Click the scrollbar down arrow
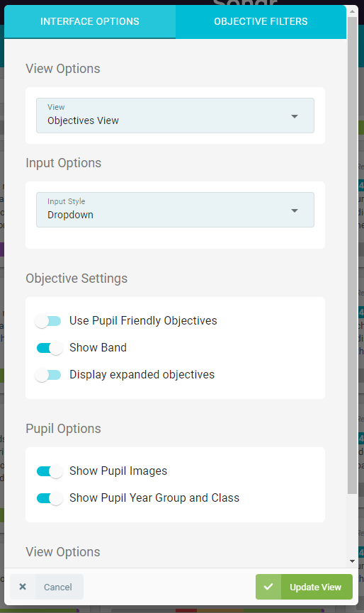Image resolution: width=364 pixels, height=613 pixels. pos(352,561)
